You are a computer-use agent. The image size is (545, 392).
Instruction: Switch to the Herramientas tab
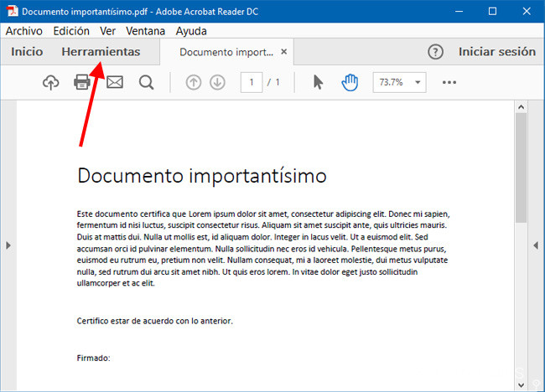click(x=101, y=52)
